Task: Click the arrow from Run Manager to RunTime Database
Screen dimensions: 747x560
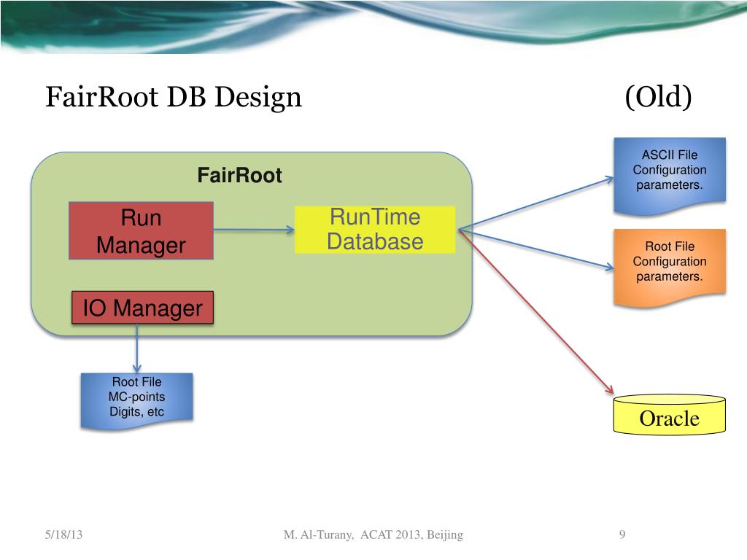Action: [254, 230]
